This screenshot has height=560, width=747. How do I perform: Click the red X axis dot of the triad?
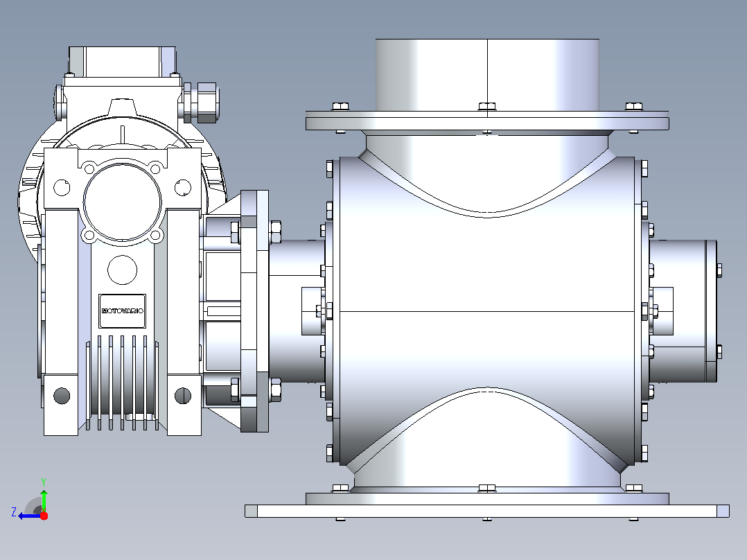click(44, 516)
